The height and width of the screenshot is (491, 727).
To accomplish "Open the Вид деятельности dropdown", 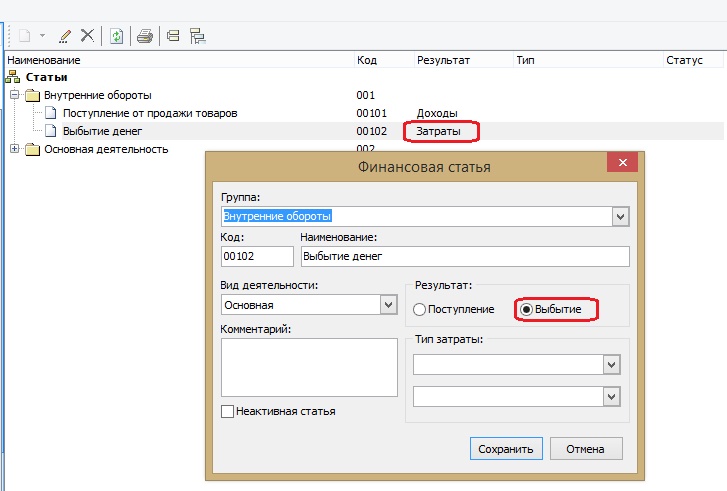I will pos(388,305).
